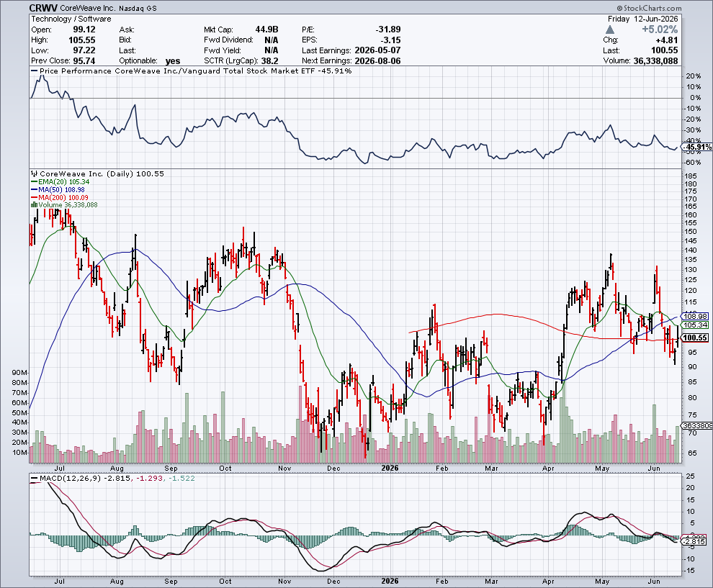Viewport: 713px width, 588px height.
Task: Click the 20% performance axis label
Action: click(694, 76)
